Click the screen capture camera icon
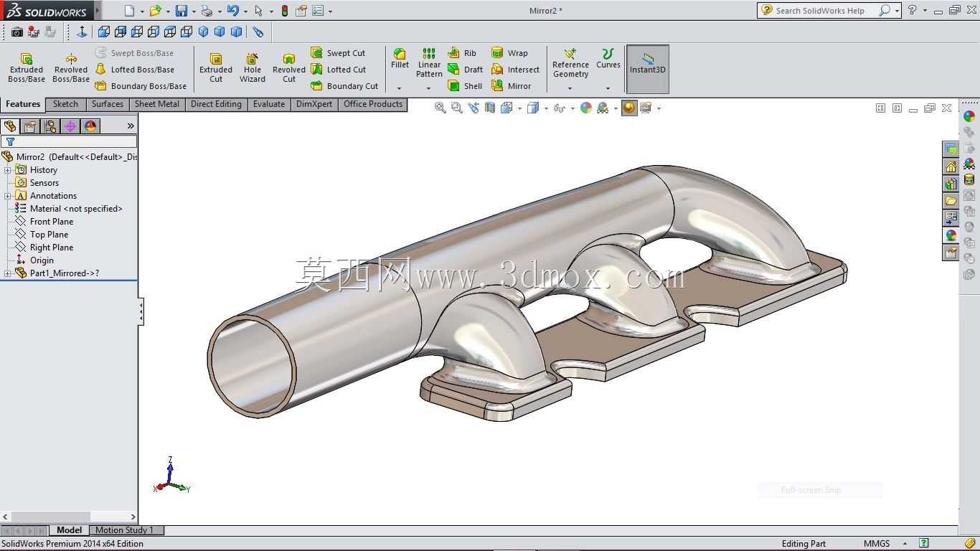This screenshot has height=551, width=980. (17, 32)
